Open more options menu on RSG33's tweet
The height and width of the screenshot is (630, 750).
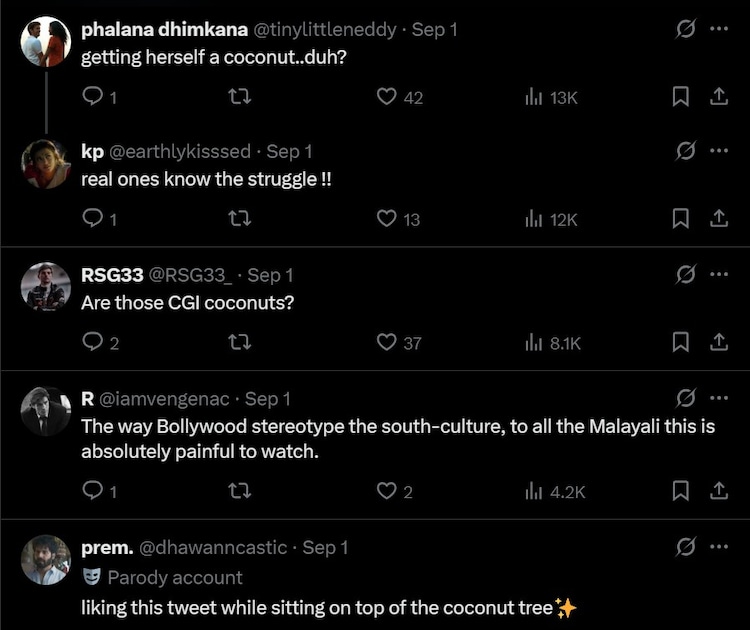(x=718, y=274)
